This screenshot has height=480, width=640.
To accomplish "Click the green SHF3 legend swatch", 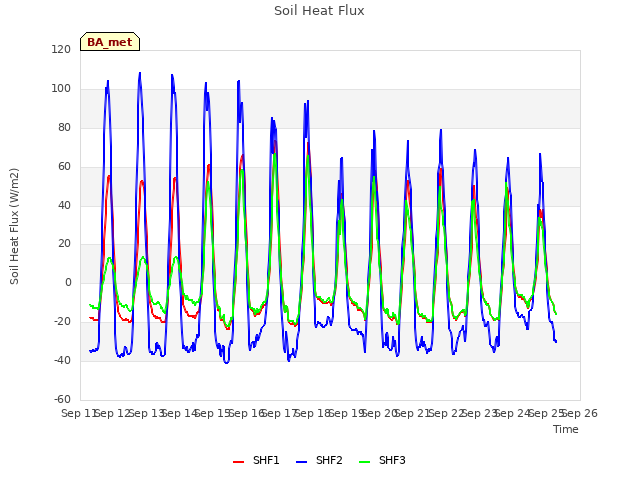I will click(364, 462).
